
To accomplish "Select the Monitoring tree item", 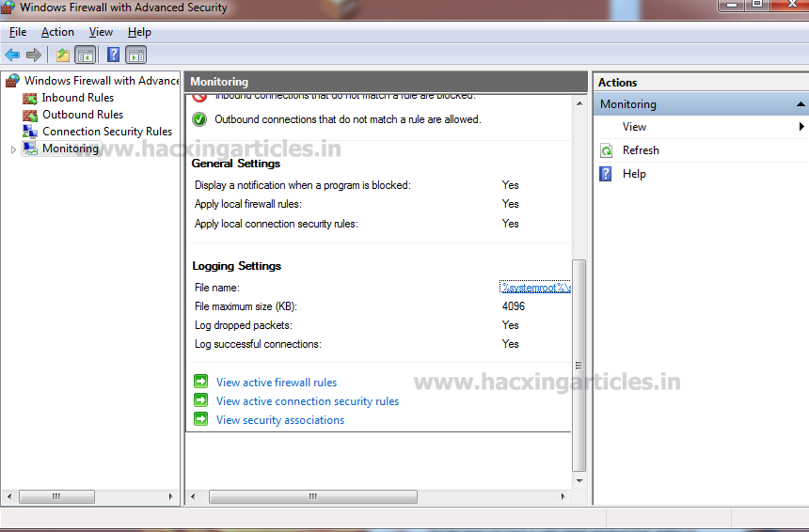I will pos(71,149).
